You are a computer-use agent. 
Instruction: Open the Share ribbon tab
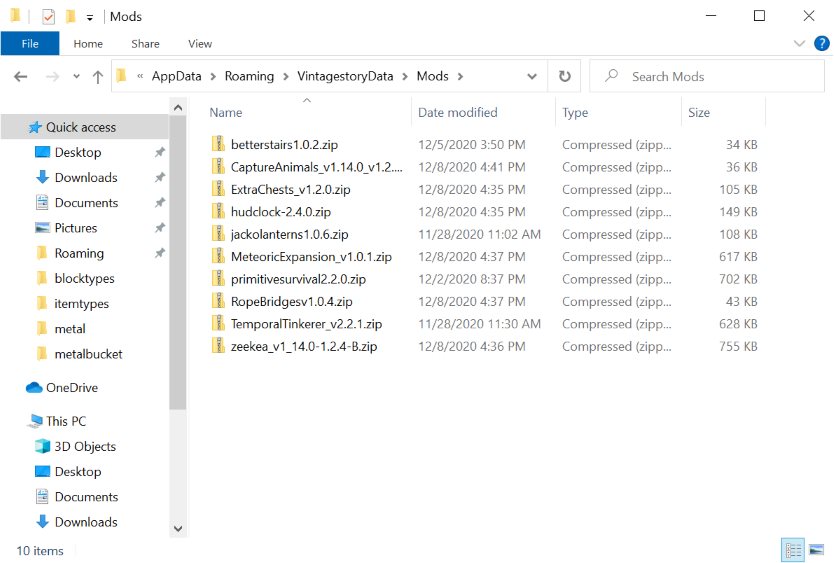coord(145,43)
